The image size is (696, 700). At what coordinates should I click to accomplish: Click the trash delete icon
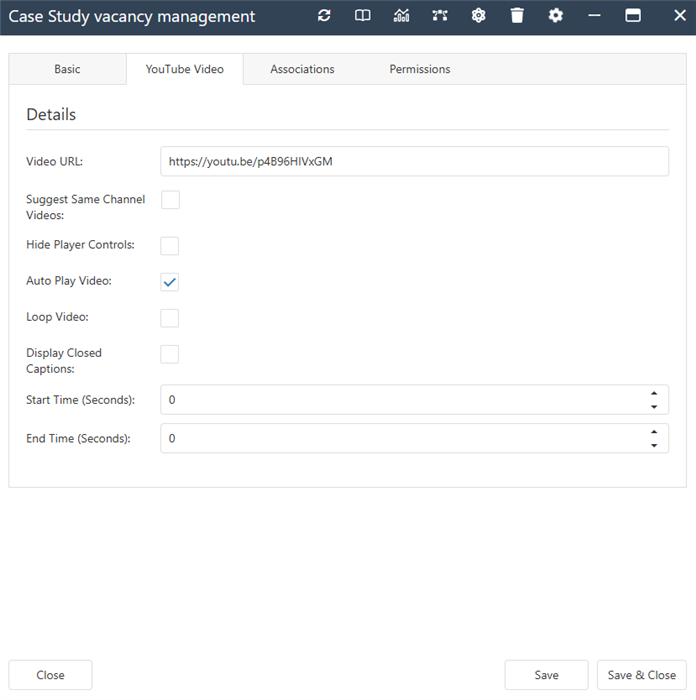tap(517, 16)
